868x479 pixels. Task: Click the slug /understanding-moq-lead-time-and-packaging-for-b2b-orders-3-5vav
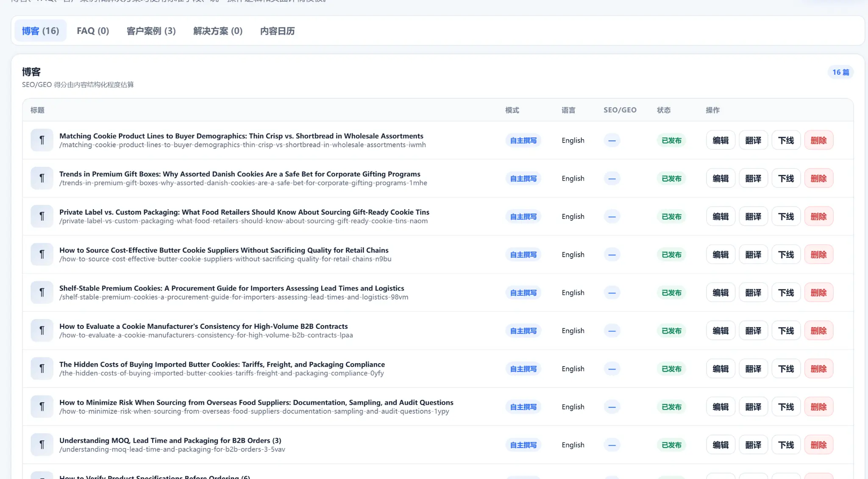point(172,449)
